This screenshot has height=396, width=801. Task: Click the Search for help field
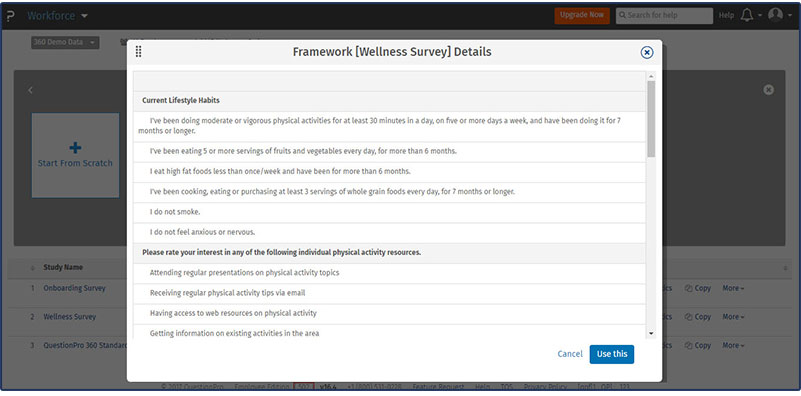click(664, 15)
